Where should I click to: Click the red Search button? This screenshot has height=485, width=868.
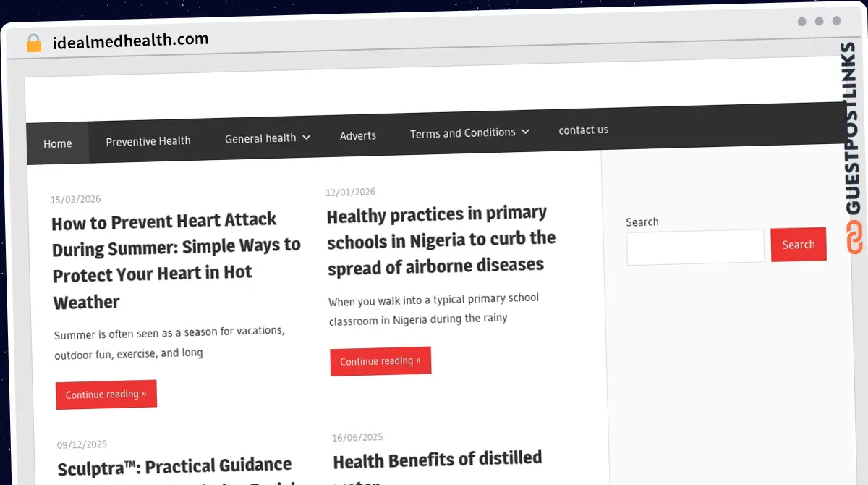tap(799, 245)
